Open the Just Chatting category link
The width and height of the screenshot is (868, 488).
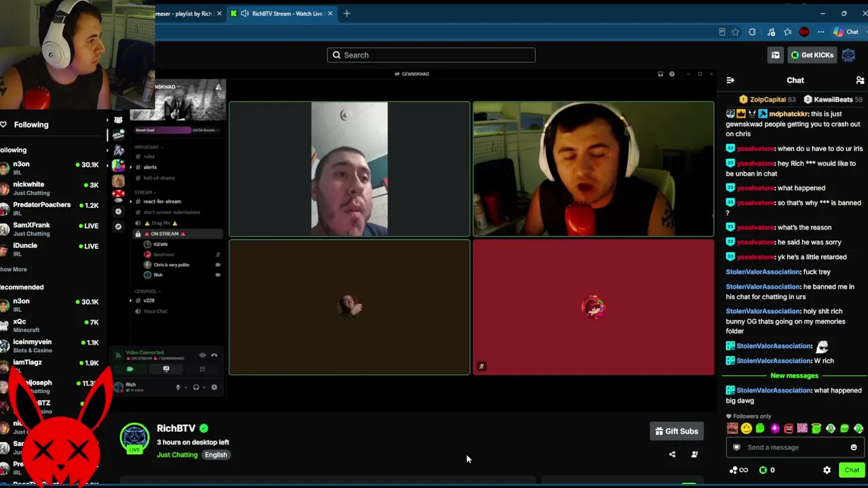[x=177, y=455]
